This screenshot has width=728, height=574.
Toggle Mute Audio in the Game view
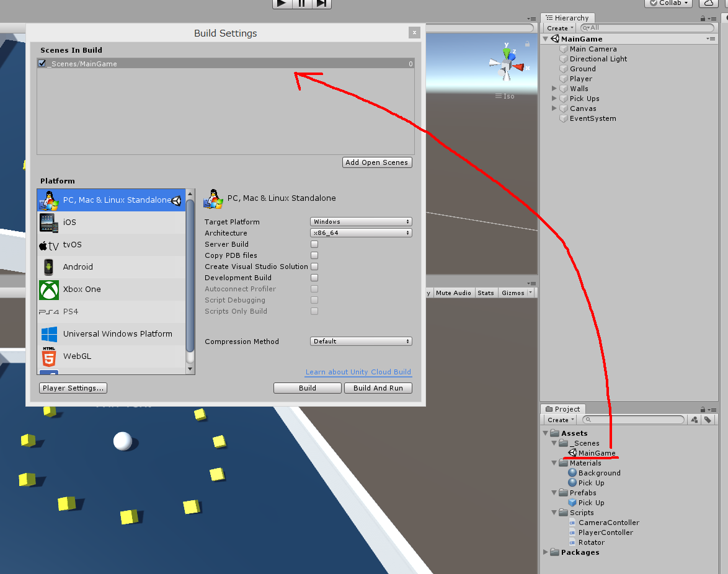[453, 293]
